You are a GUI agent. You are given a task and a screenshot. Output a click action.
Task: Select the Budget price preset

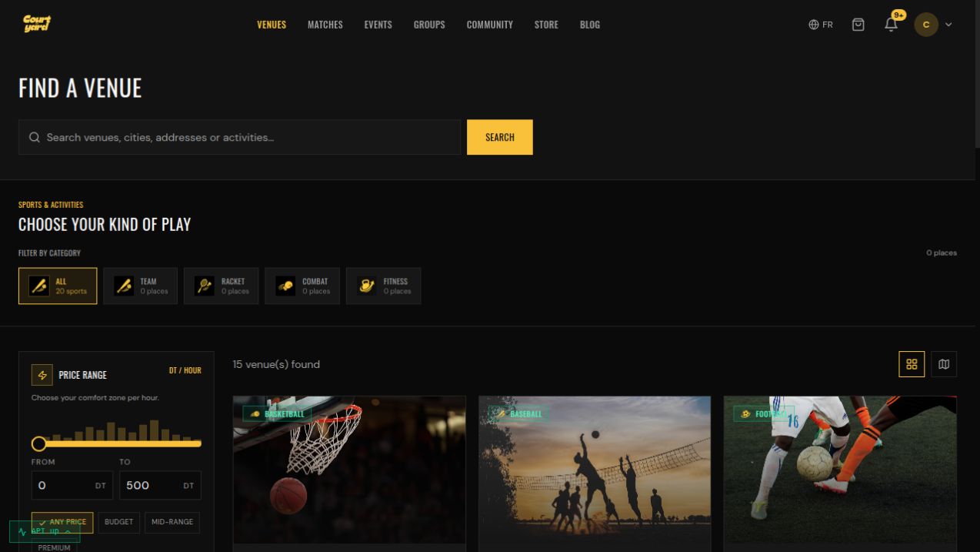118,522
